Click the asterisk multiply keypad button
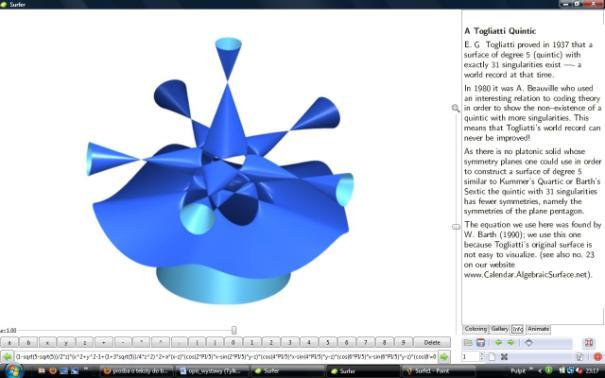The width and height of the screenshot is (605, 378). click(x=142, y=342)
